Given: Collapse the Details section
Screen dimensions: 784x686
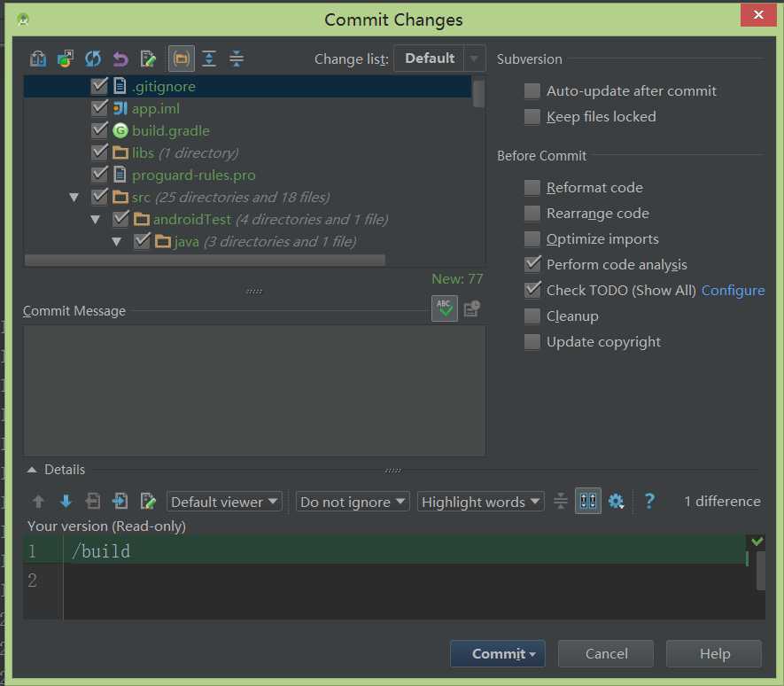Looking at the screenshot, I should [32, 470].
